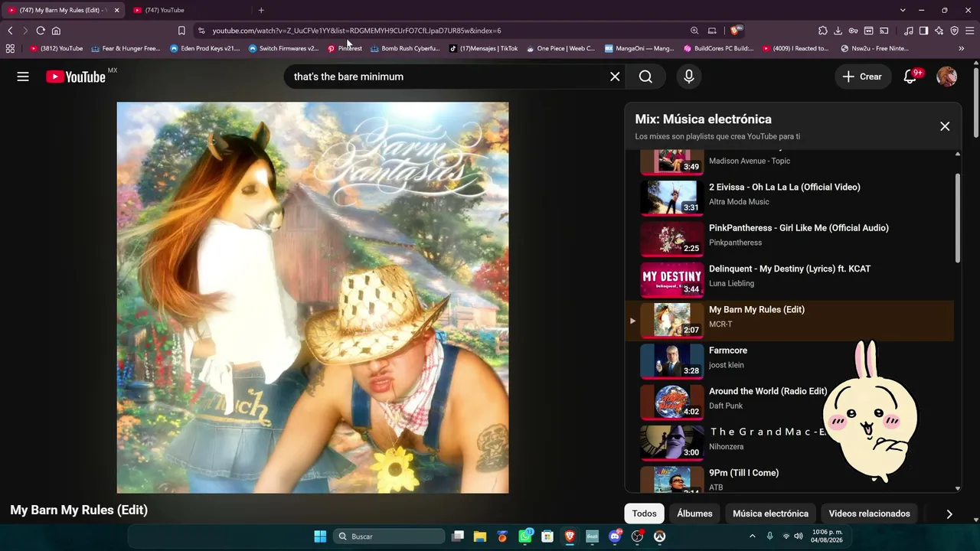Open the browser downloads panel

(838, 31)
